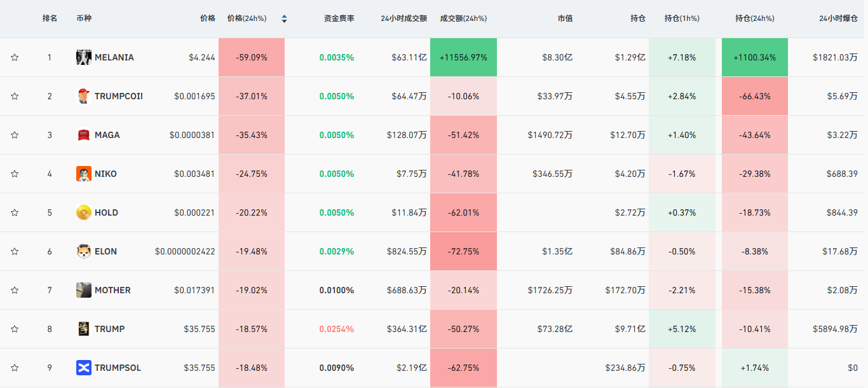
Task: Click the ELON dog coin icon
Action: [x=83, y=251]
